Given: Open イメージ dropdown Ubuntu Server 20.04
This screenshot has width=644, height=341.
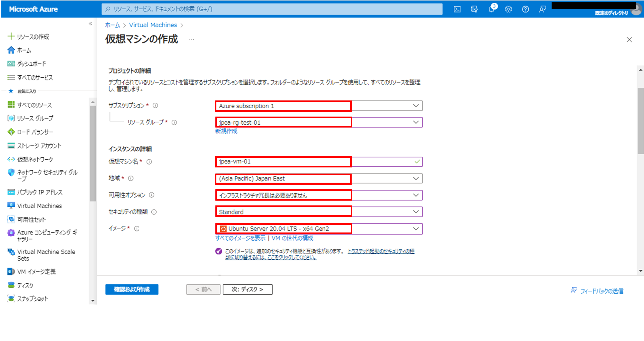Looking at the screenshot, I should click(319, 229).
